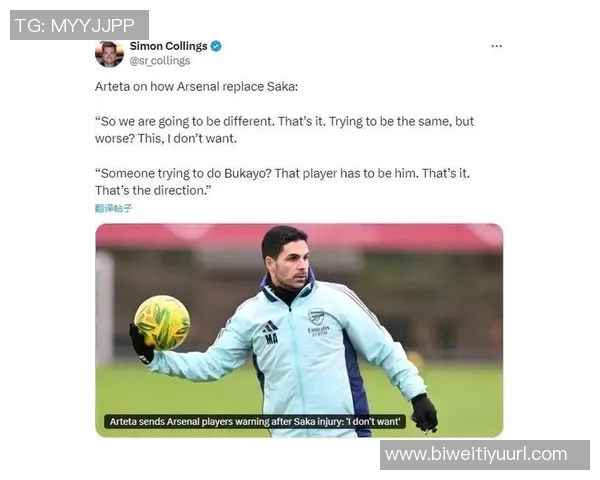Open the Simon Collings profile avatar
Viewport: 600px width, 480px height.
click(109, 54)
